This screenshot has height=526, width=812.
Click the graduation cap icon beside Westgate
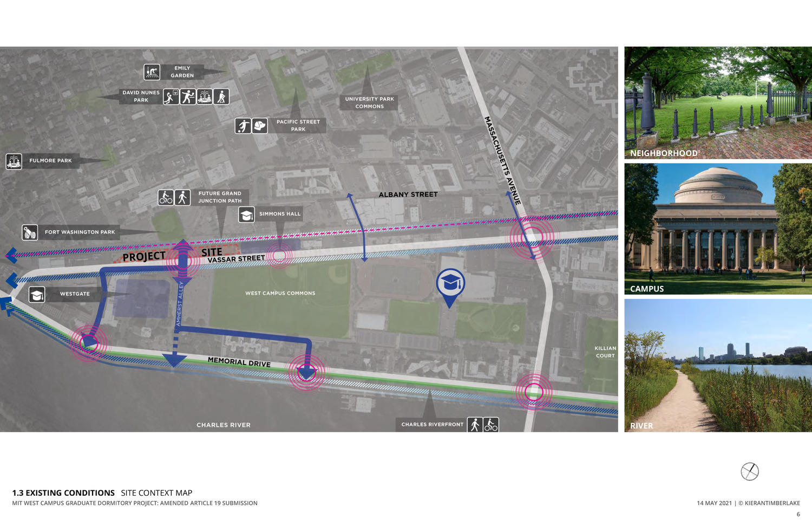[x=37, y=294]
